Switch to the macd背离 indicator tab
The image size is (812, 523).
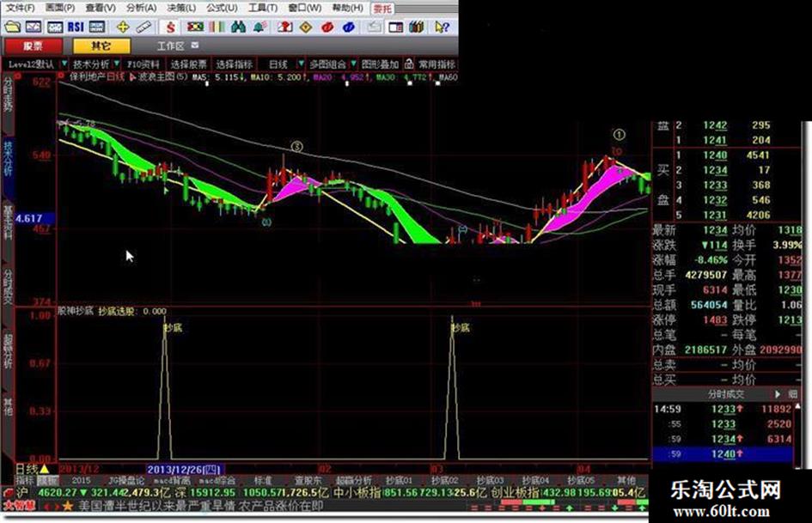pos(171,481)
